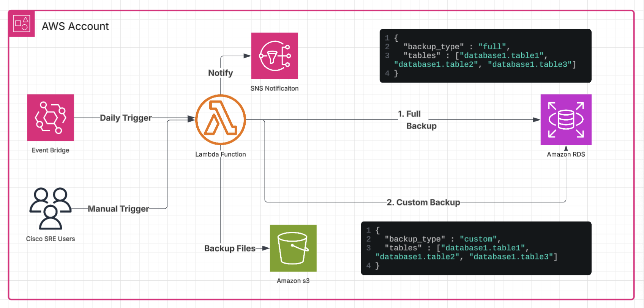Viewport: 644px width, 308px height.
Task: Select the Lambda Function icon
Action: (x=221, y=120)
